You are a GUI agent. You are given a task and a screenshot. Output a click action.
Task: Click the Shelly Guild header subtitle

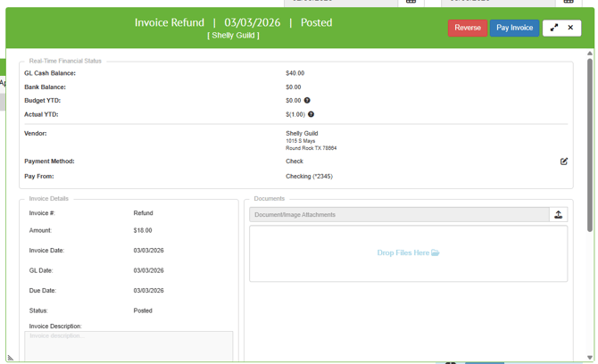tap(233, 36)
